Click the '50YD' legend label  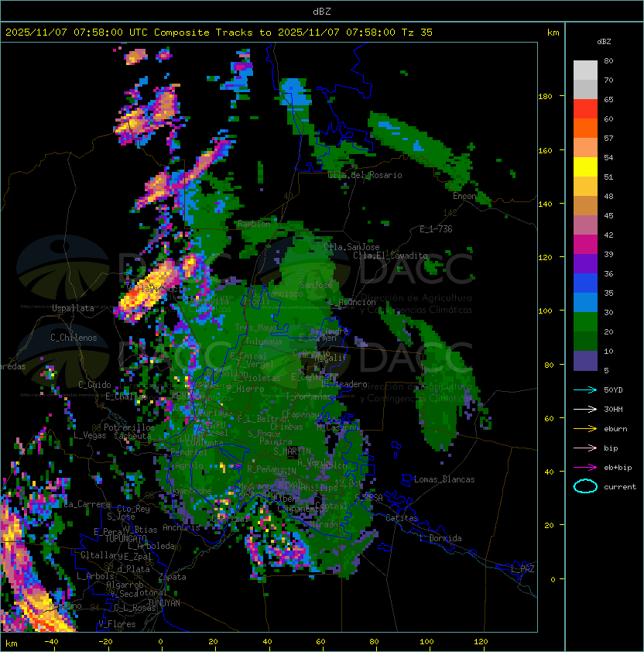(x=613, y=389)
